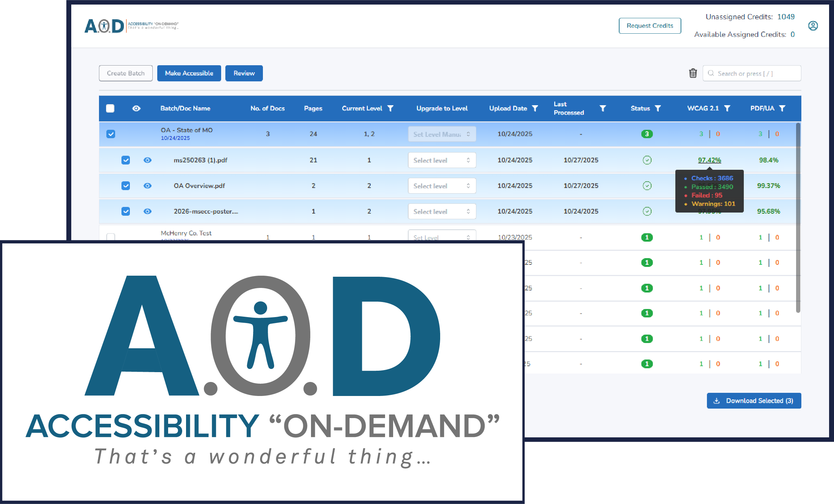Click inside the search field
This screenshot has width=834, height=504.
tap(751, 73)
